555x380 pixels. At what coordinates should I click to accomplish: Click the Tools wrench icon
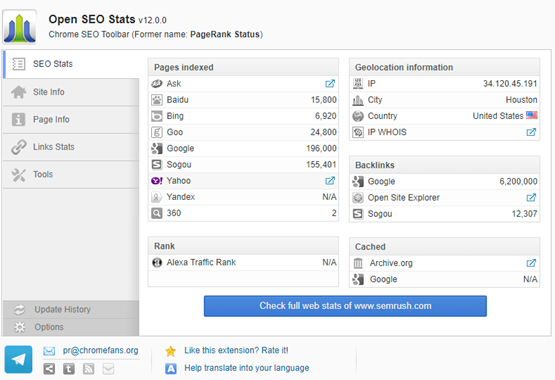pos(18,175)
